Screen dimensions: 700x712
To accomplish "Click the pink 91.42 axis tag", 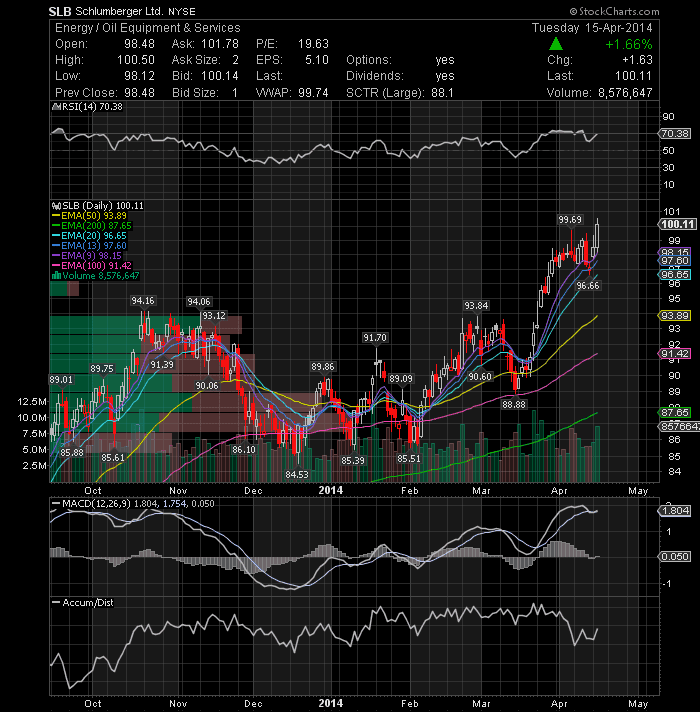I will click(675, 354).
